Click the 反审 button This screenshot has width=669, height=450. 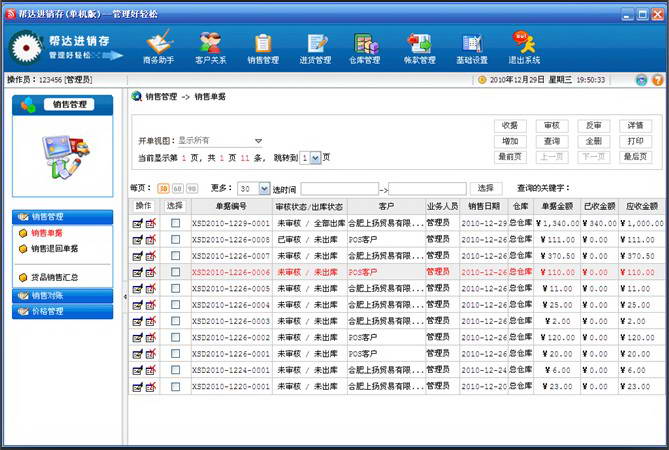pyautogui.click(x=593, y=126)
